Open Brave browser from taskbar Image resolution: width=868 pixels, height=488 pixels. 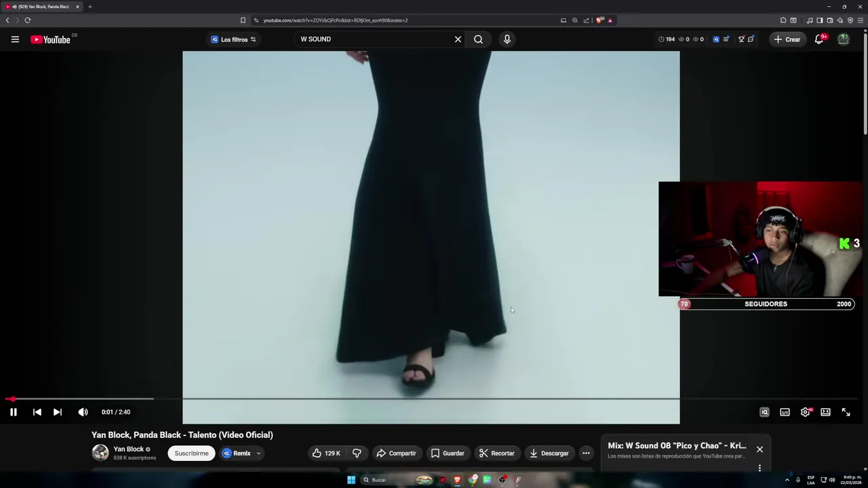(x=457, y=480)
